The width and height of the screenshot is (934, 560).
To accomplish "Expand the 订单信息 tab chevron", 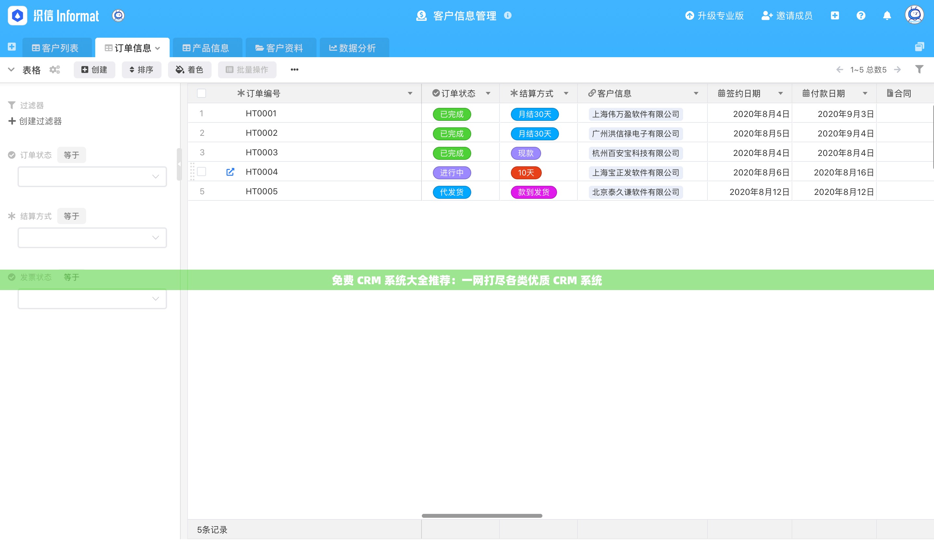I will click(158, 48).
